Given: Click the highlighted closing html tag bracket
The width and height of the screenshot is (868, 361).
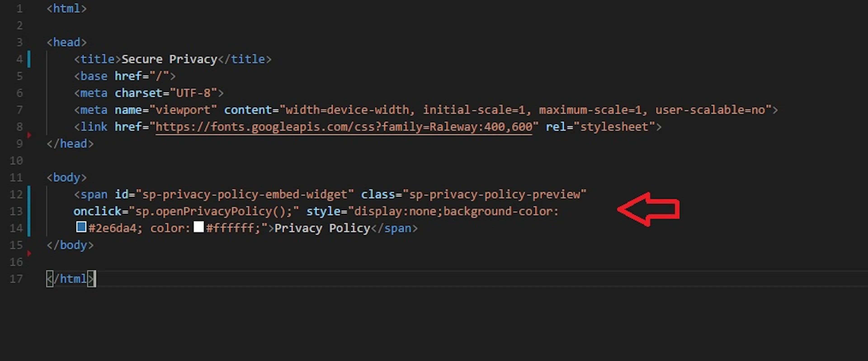Looking at the screenshot, I should point(91,279).
